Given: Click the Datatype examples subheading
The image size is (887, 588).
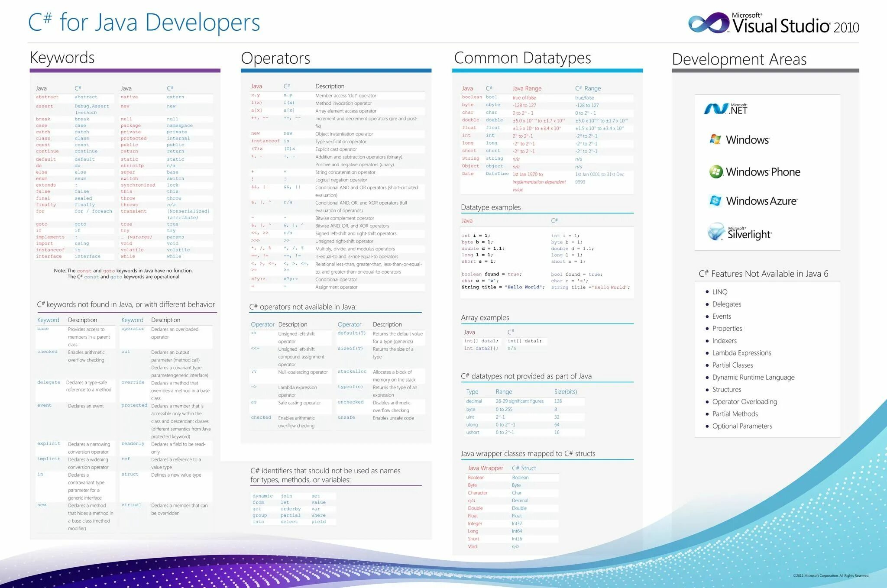Looking at the screenshot, I should [491, 207].
